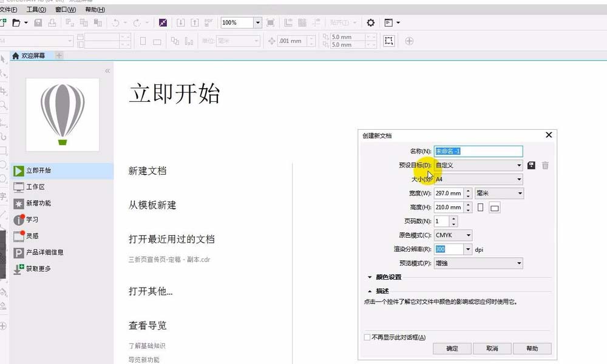Open the 毫米 units dropdown in dialog

tap(500, 193)
